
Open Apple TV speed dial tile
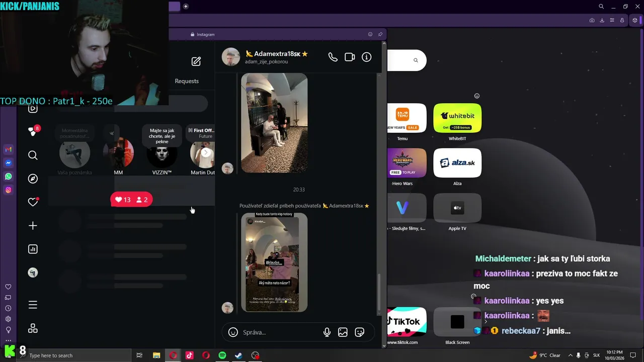(x=457, y=208)
